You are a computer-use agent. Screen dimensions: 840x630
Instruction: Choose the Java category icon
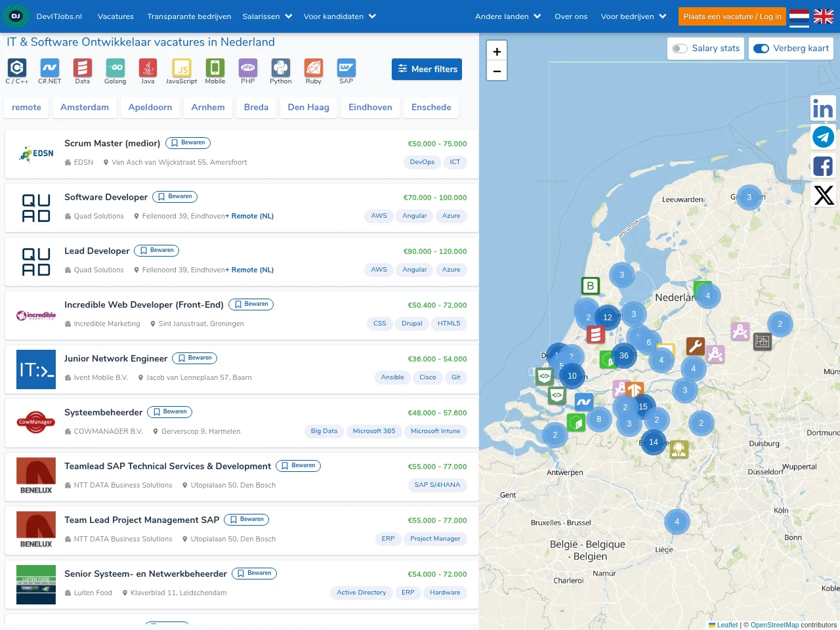(x=148, y=68)
